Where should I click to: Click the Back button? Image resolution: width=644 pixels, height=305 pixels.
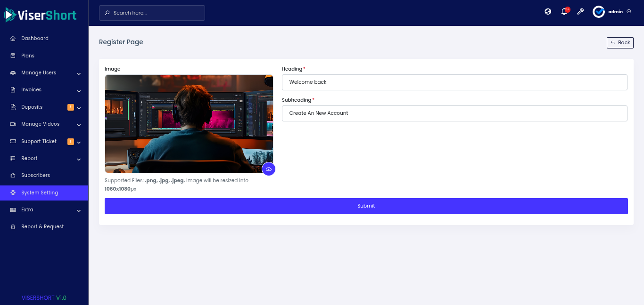pos(620,43)
